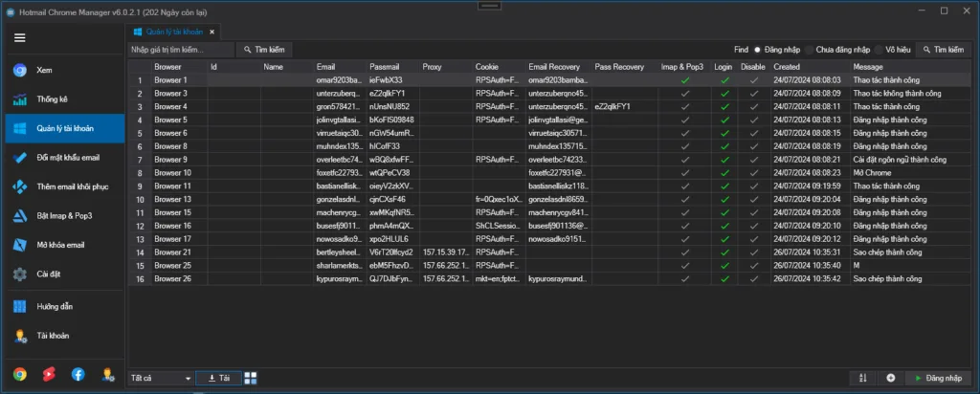
Task: Sort by the Email column header
Action: pyautogui.click(x=340, y=66)
